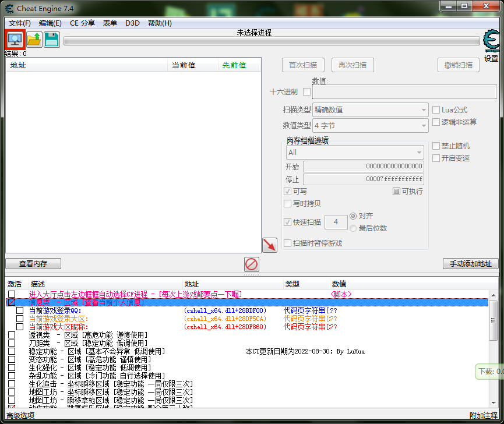
Task: Click the fast scan alignment field
Action: coord(336,222)
